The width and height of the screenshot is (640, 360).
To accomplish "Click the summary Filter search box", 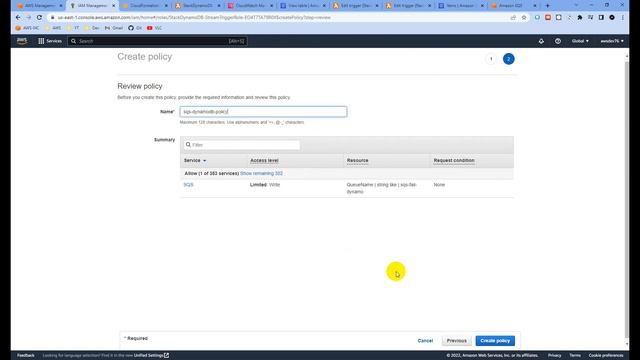I will point(241,145).
